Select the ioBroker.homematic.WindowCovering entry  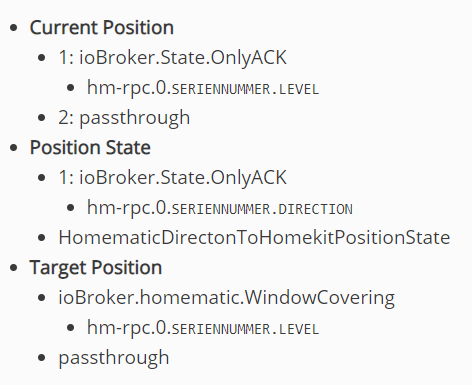(x=227, y=298)
